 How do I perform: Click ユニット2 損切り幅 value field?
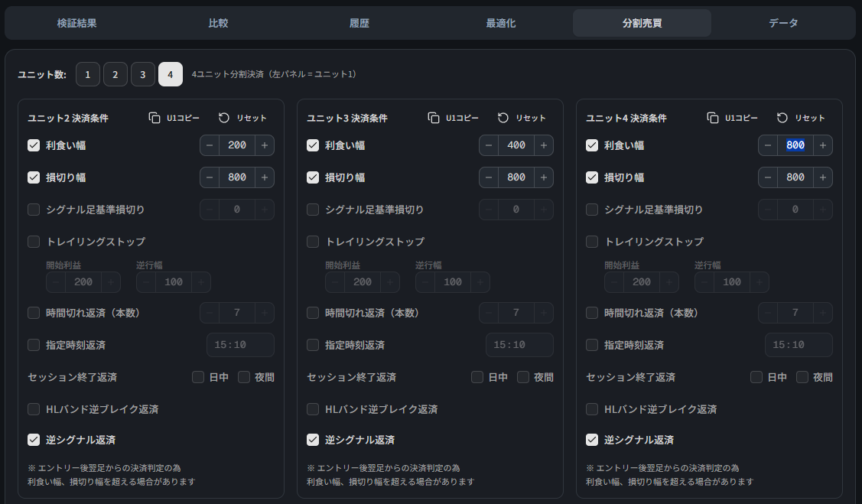point(237,177)
